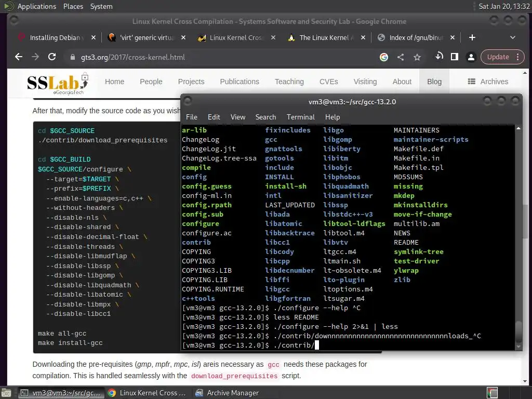This screenshot has width=532, height=399.
Task: Click terminal scrollbar down arrow
Action: point(518,347)
